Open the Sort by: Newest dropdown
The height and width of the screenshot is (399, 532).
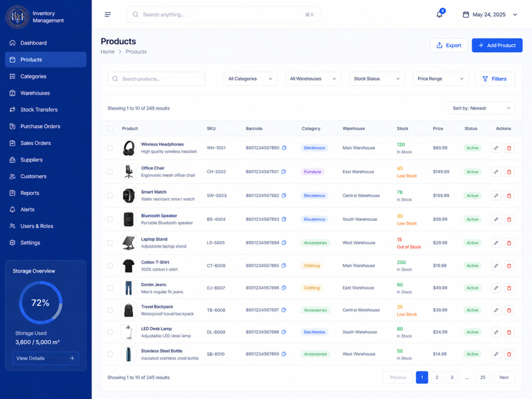coord(481,108)
